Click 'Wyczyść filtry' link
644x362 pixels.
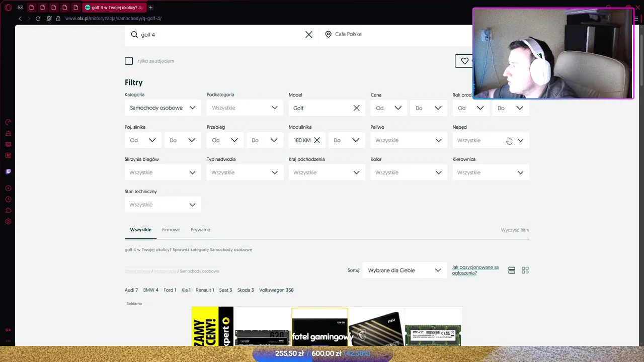[515, 230]
